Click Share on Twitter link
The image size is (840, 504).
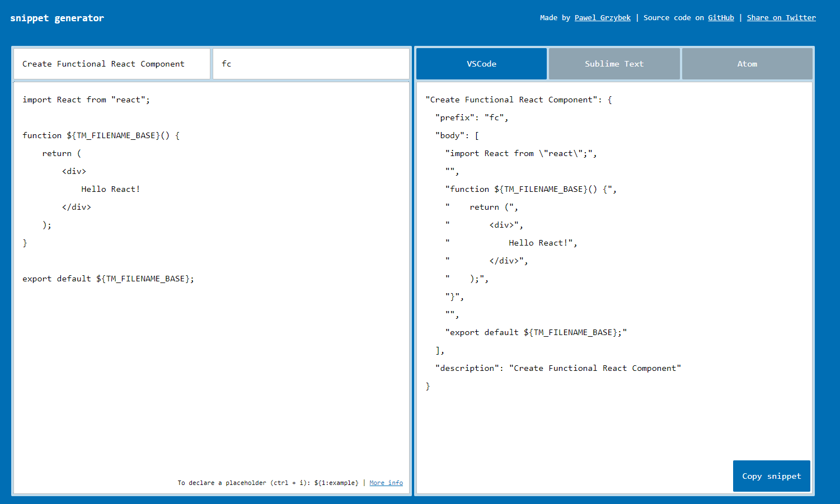point(781,18)
